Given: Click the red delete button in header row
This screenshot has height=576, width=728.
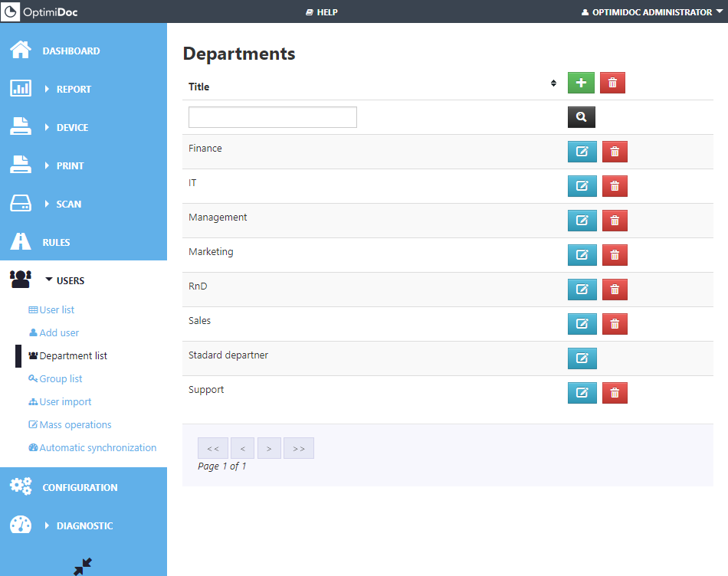Looking at the screenshot, I should tap(612, 83).
